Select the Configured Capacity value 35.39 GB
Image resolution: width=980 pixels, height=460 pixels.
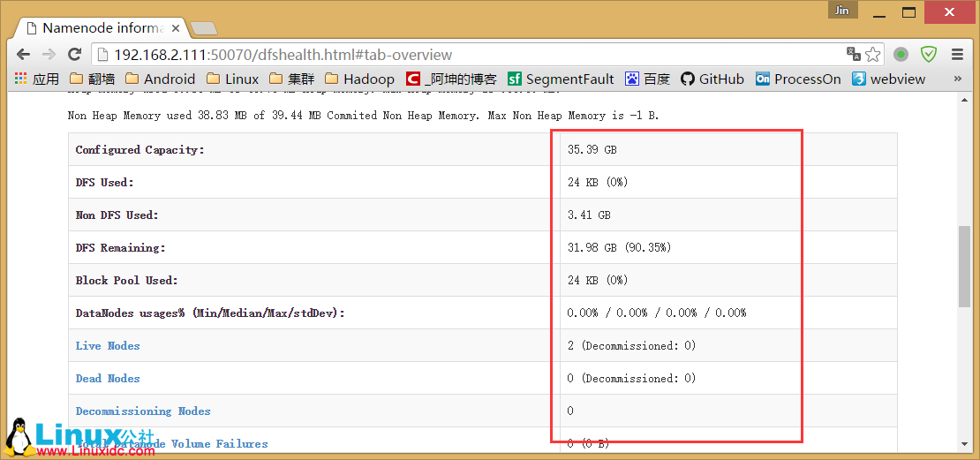(592, 150)
